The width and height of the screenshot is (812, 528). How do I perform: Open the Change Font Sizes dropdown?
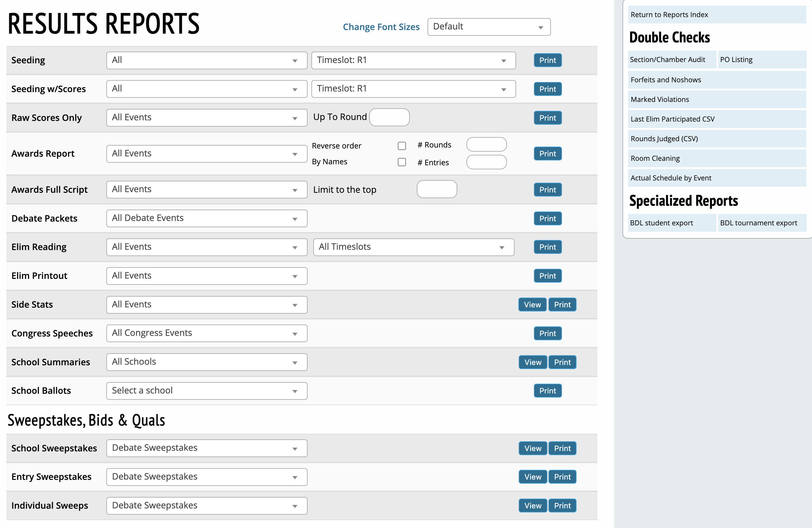pos(488,27)
